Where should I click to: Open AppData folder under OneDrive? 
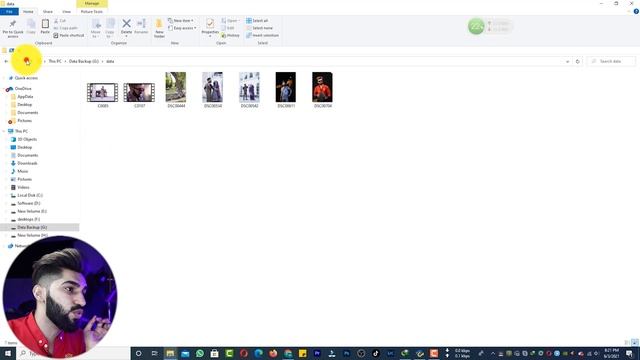click(25, 97)
